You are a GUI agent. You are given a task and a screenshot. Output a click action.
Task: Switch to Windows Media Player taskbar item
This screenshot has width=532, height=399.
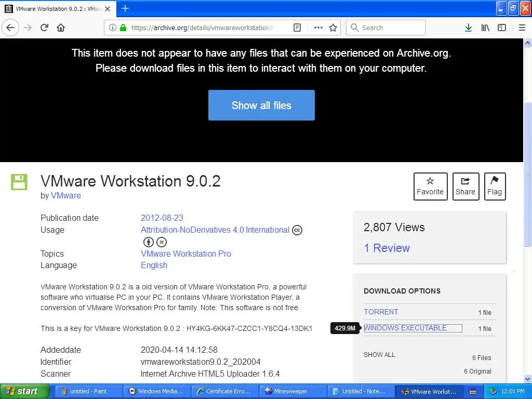156,391
